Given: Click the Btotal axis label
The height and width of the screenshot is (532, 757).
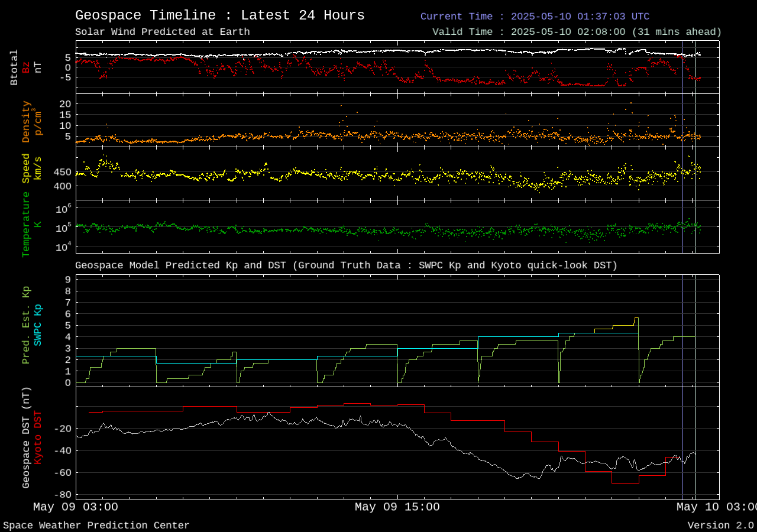Looking at the screenshot, I should 15,67.
